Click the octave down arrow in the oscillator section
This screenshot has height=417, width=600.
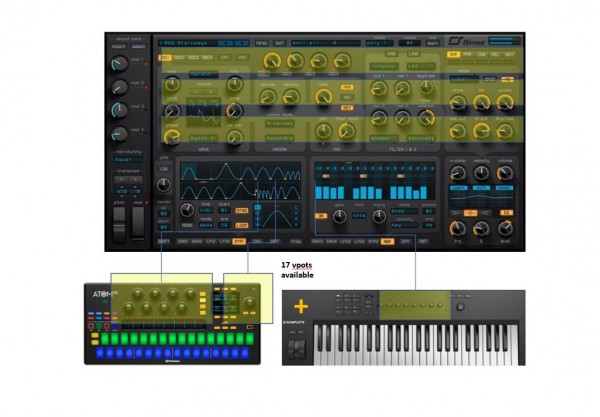197,92
